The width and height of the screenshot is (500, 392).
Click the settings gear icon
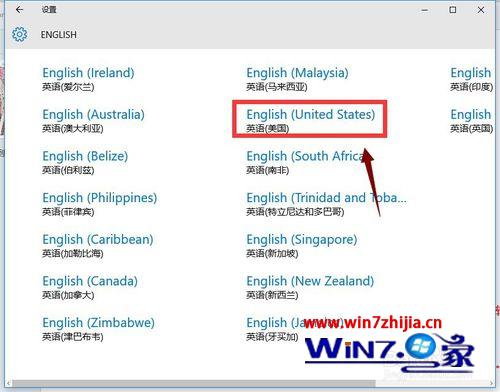click(x=20, y=34)
